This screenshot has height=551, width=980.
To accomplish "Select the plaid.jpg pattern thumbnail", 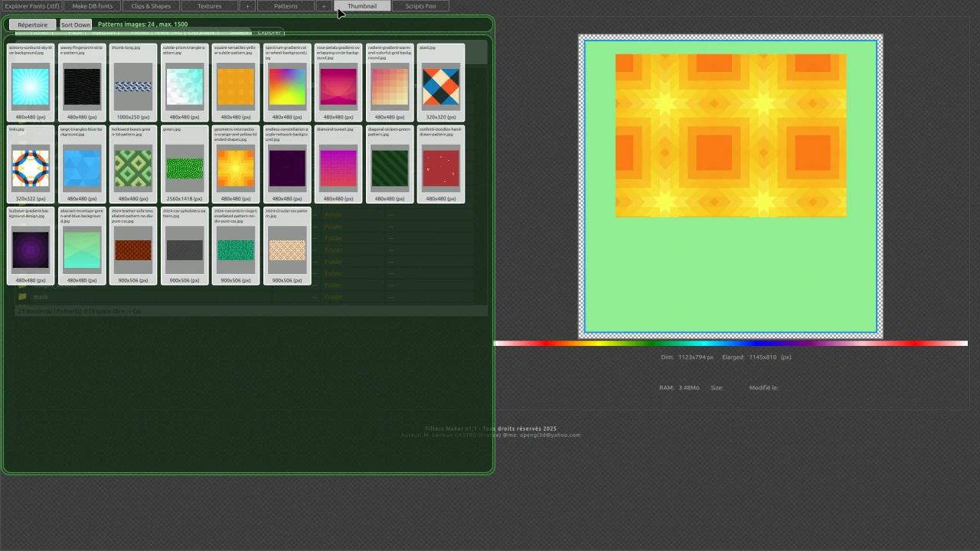I will (440, 84).
